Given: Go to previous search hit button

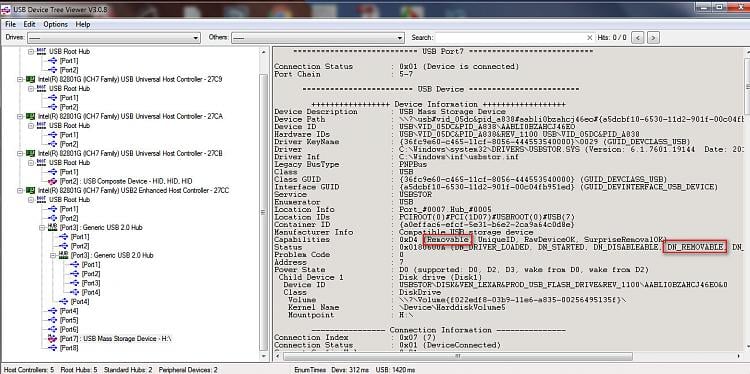Looking at the screenshot, I should coord(638,37).
